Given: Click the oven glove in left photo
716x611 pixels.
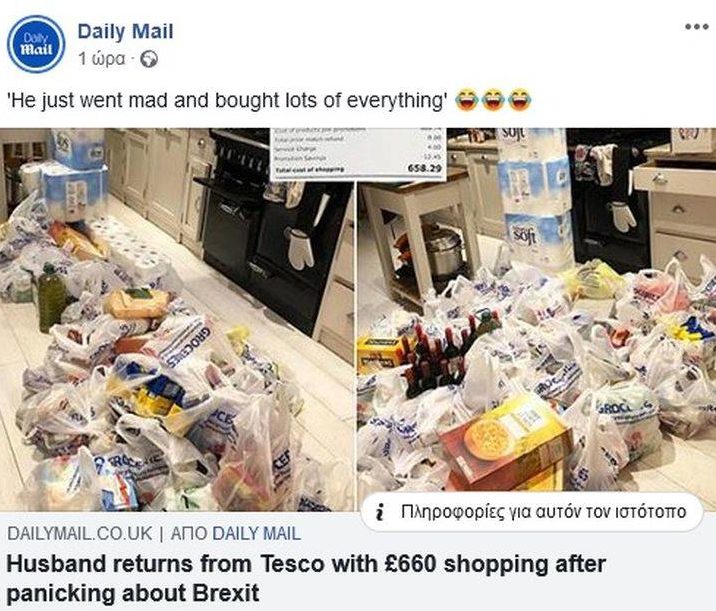Looking at the screenshot, I should click(x=300, y=248).
